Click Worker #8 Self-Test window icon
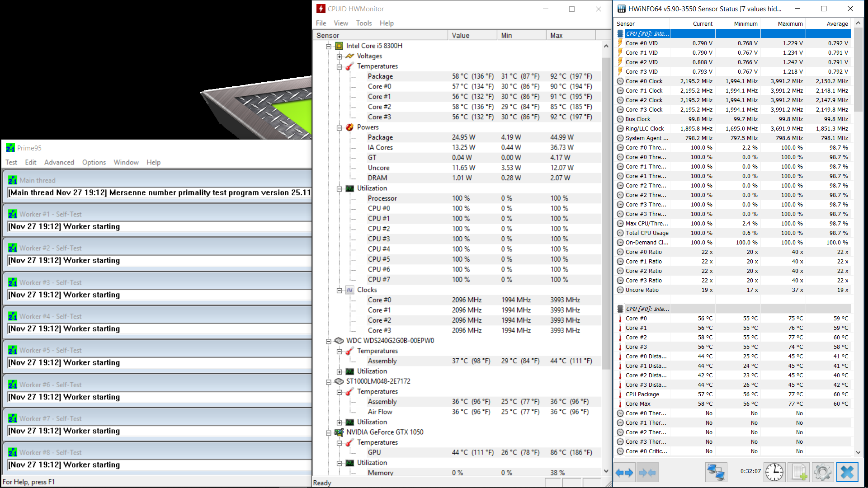This screenshot has width=868, height=488. 13,452
